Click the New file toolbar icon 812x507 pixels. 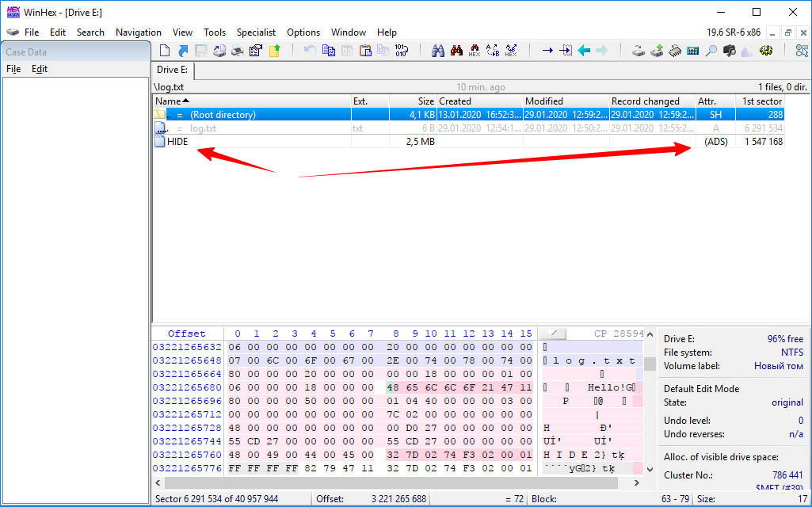click(165, 50)
